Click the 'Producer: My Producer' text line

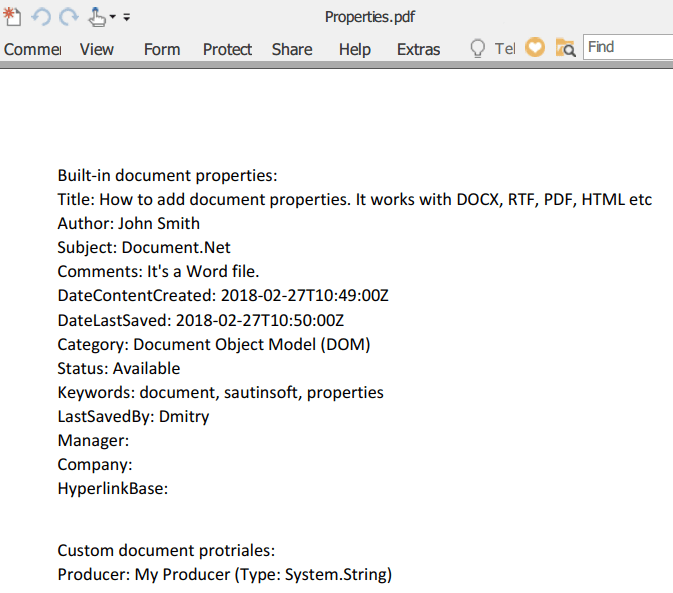pos(224,575)
